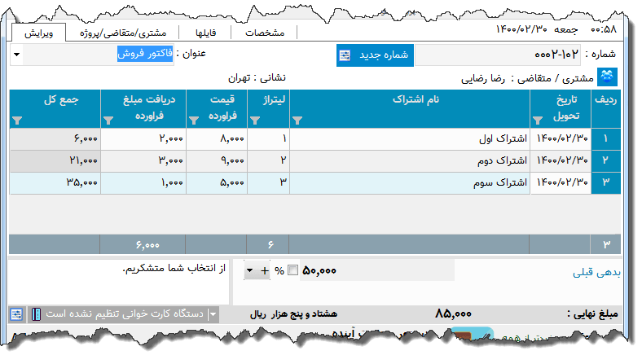This screenshot has width=642, height=364.
Task: Filter the لیتراژ column
Action: [255, 121]
